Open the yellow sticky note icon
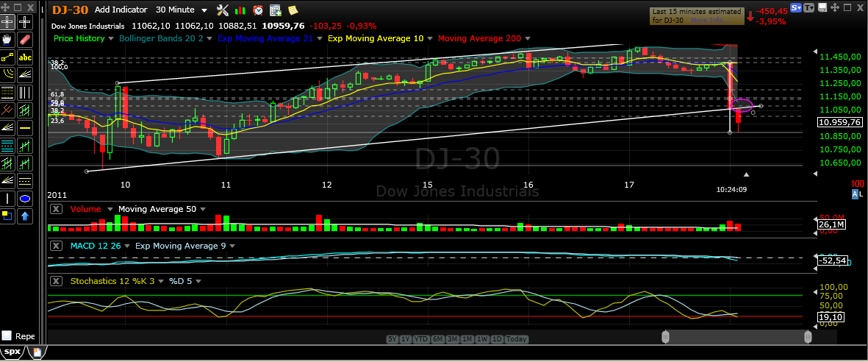This screenshot has width=868, height=362. click(293, 10)
